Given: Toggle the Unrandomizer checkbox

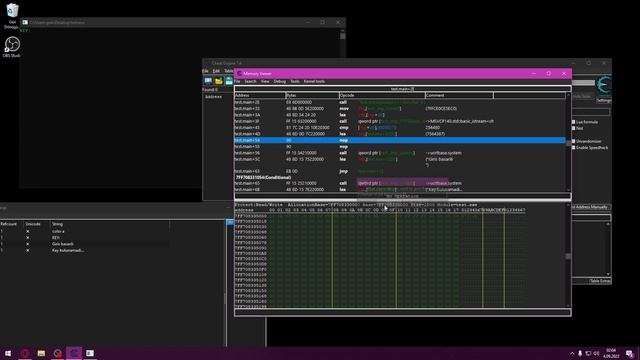Looking at the screenshot, I should pos(574,141).
